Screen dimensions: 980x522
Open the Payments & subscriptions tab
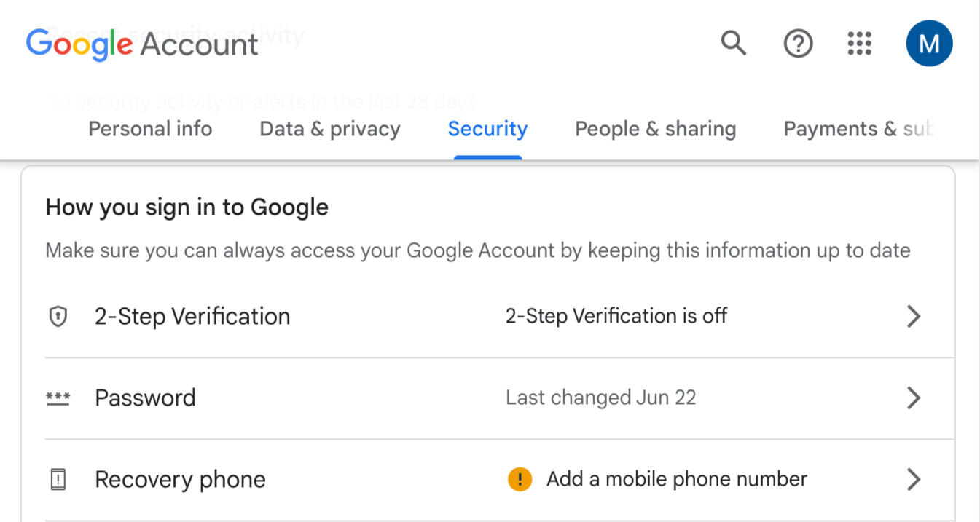[x=858, y=129]
